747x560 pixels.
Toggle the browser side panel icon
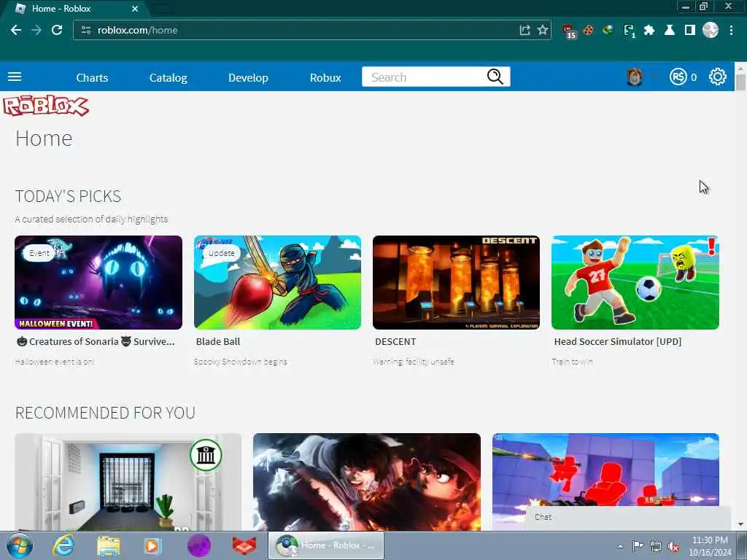tap(689, 30)
